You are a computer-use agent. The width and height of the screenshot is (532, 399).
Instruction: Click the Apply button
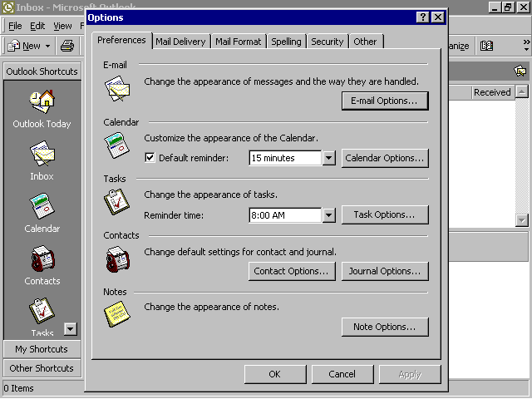pyautogui.click(x=410, y=374)
